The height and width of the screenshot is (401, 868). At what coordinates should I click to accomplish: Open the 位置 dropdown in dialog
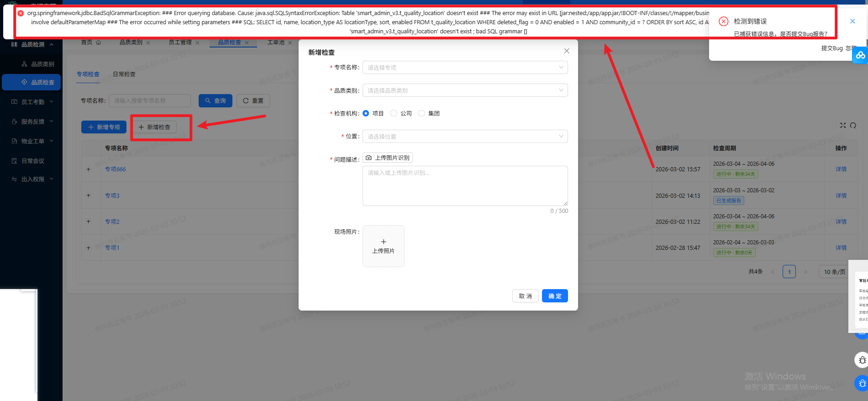[465, 137]
